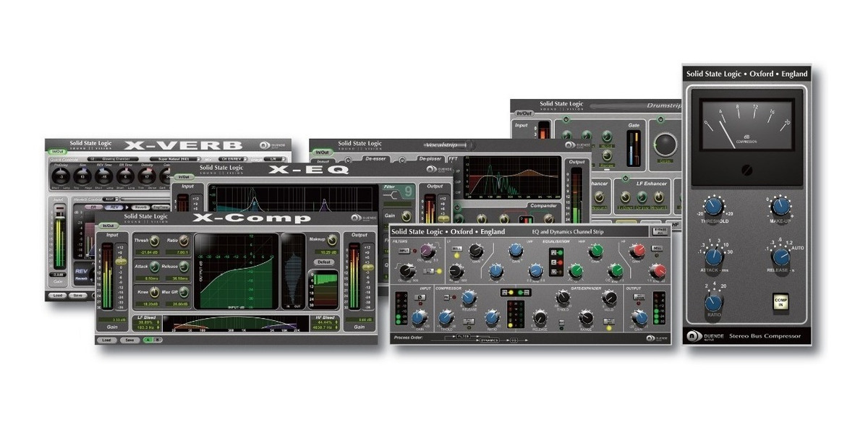Click the output GAIN knob in Channel Strip
The width and height of the screenshot is (868, 425).
pyautogui.click(x=639, y=317)
